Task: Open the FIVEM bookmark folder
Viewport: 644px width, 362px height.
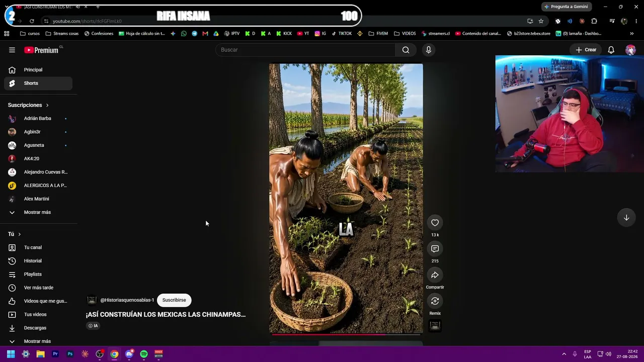Action: (x=378, y=34)
